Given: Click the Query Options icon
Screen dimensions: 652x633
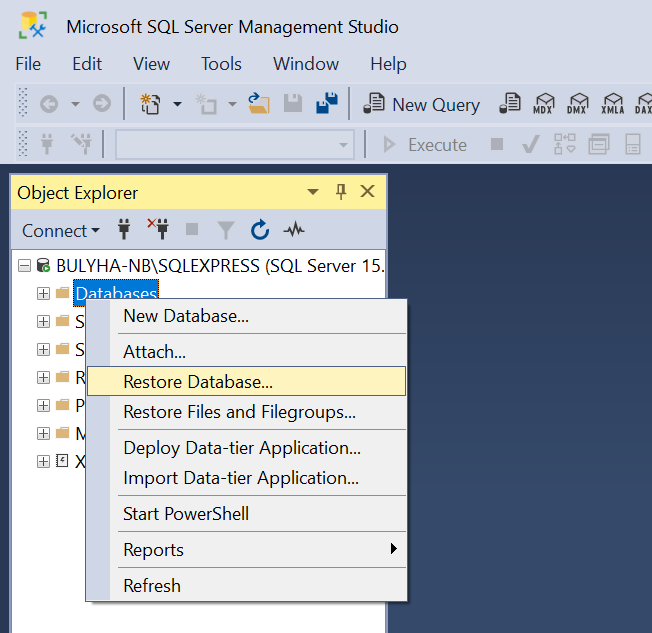Looking at the screenshot, I should pos(599,144).
